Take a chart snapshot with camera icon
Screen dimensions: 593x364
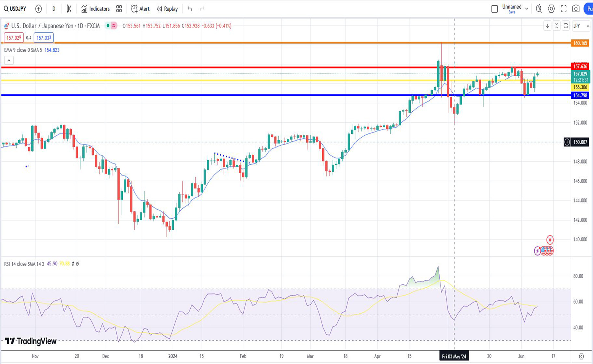coord(576,9)
